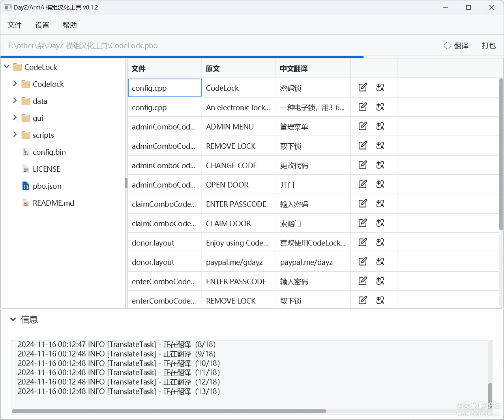This screenshot has height=420, width=504.
Task: Open the 帮助 menu
Action: point(70,25)
